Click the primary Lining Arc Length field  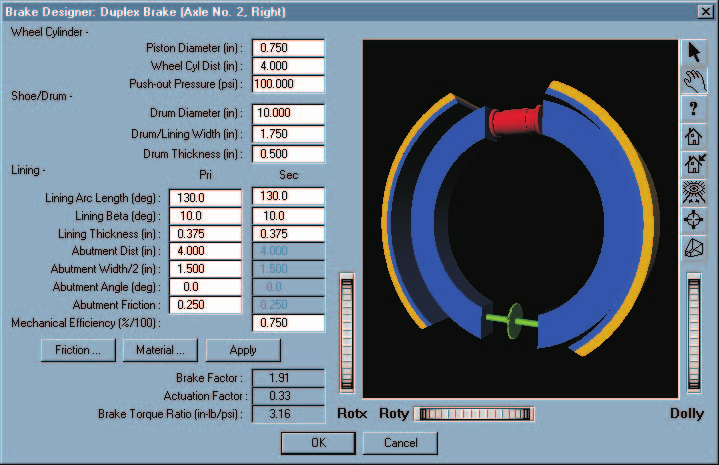click(x=205, y=198)
